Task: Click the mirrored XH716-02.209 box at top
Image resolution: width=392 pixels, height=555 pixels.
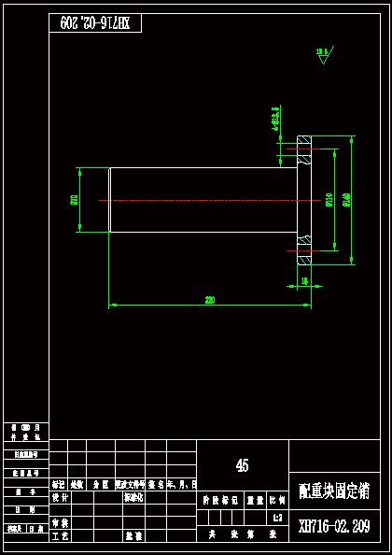Action: click(95, 23)
